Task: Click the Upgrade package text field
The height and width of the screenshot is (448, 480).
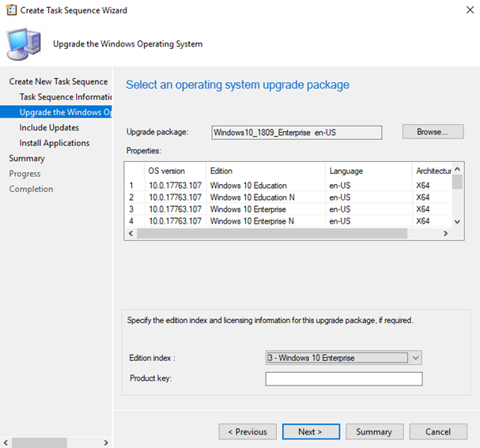Action: (297, 133)
